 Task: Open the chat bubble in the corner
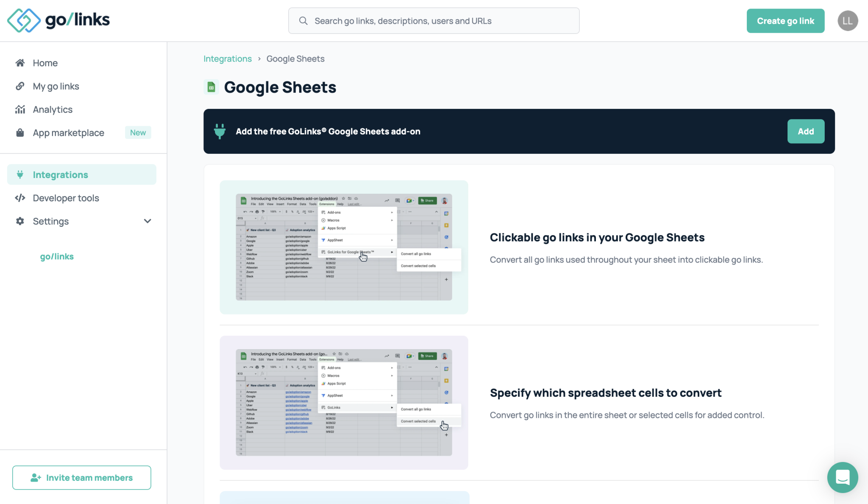point(843,477)
